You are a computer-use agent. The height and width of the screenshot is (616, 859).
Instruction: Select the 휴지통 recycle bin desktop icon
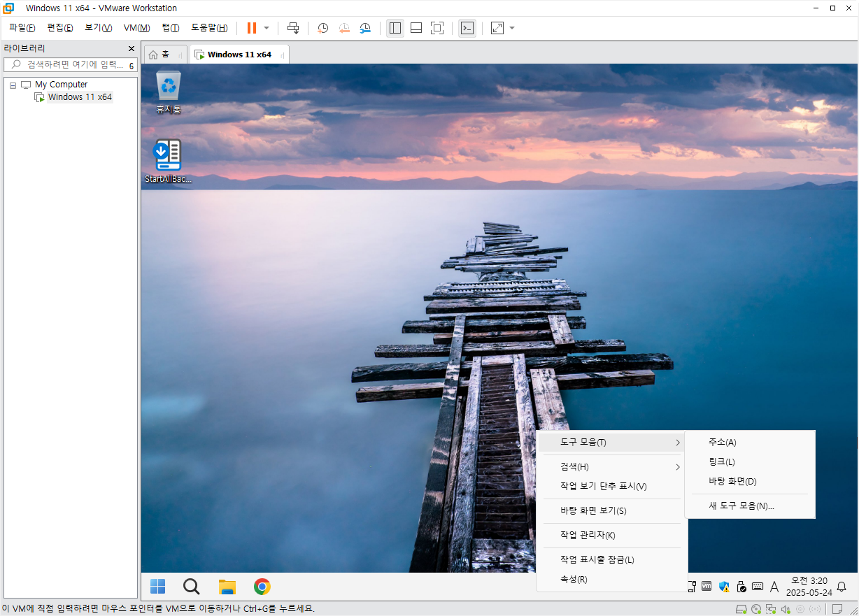pos(169,92)
